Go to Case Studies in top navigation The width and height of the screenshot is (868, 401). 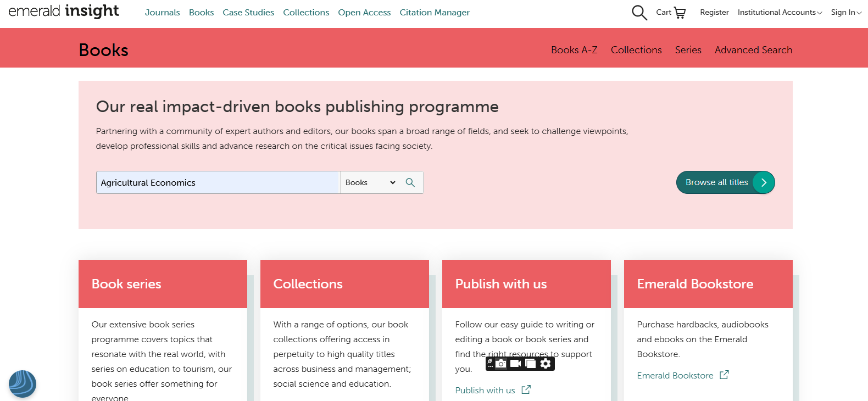coord(248,12)
